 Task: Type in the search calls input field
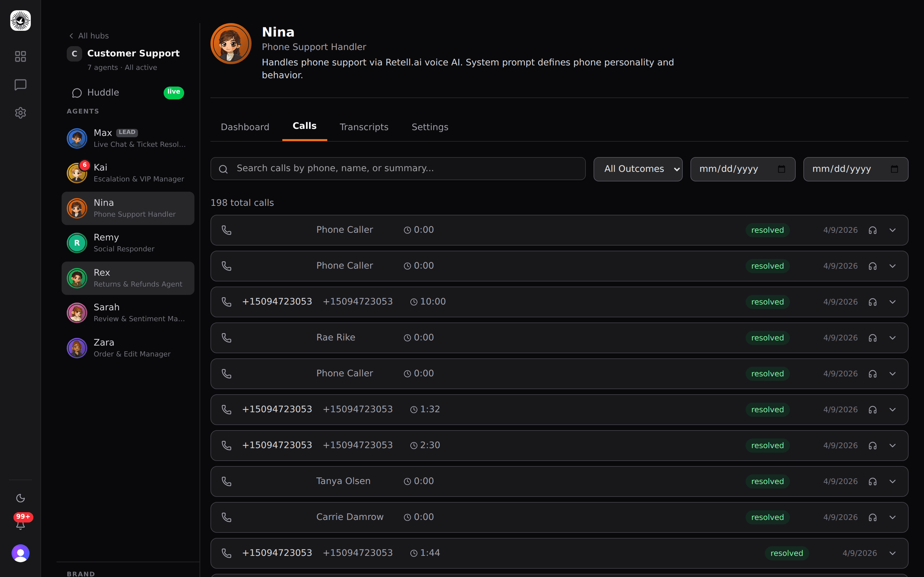pos(397,168)
